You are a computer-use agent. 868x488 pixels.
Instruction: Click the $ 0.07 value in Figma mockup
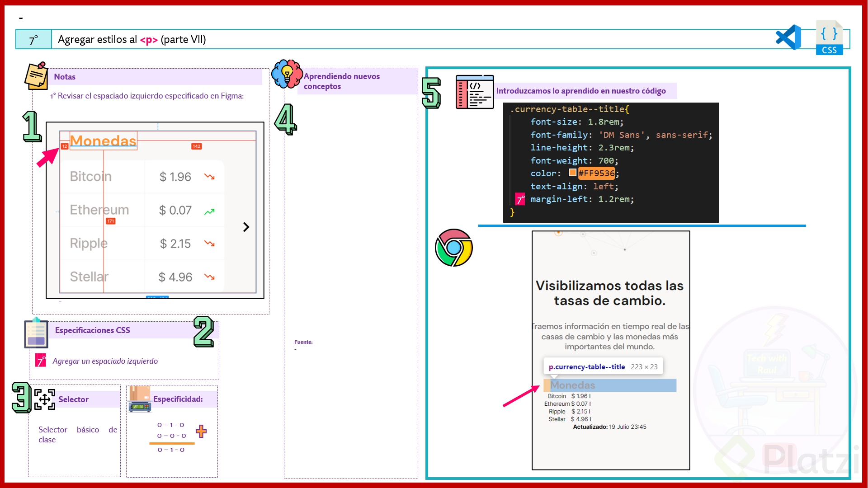pyautogui.click(x=175, y=210)
